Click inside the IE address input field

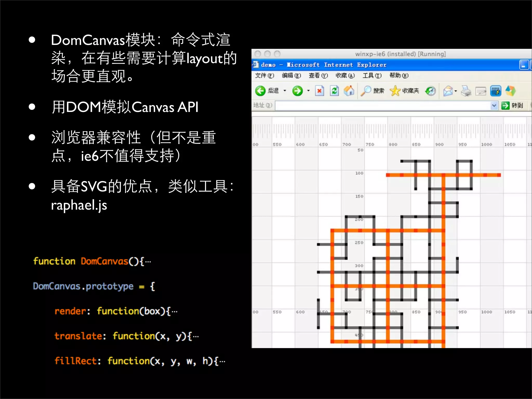click(x=383, y=105)
